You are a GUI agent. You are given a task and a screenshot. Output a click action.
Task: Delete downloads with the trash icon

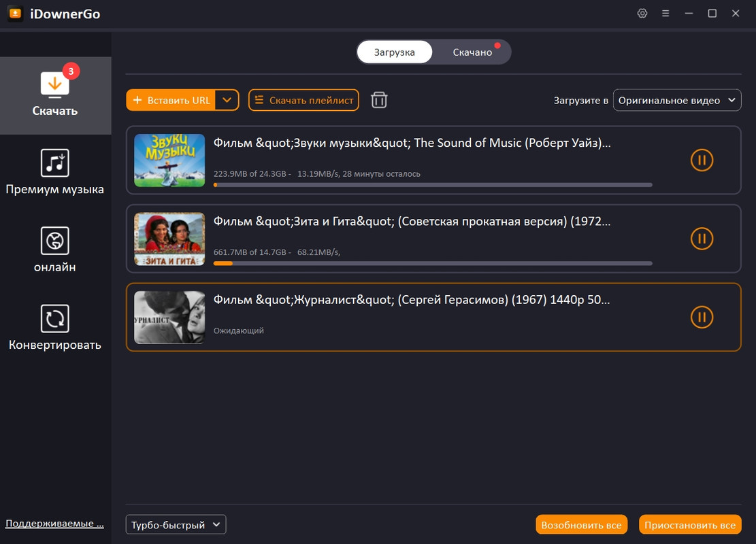point(379,100)
